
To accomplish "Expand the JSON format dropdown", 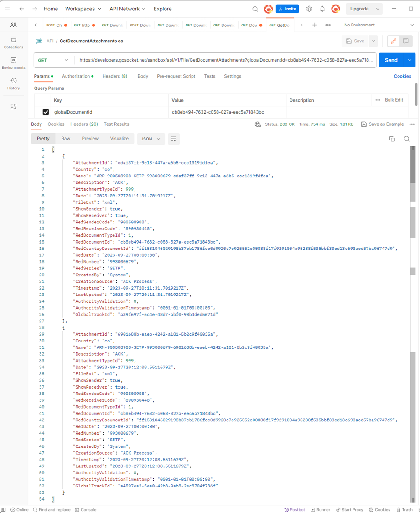I will 150,139.
